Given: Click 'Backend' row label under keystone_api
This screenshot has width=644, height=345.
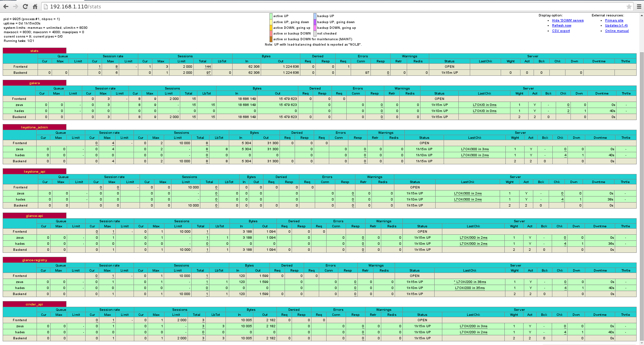Looking at the screenshot, I should pos(20,206).
